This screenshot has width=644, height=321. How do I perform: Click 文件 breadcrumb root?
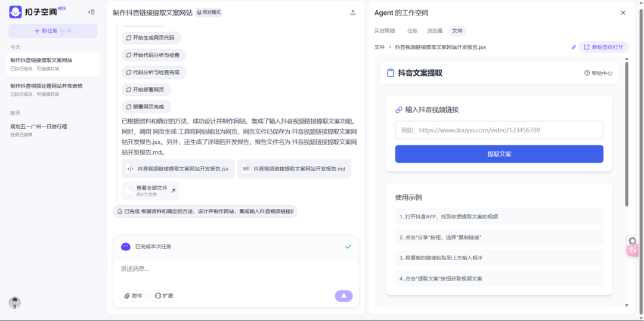(379, 47)
